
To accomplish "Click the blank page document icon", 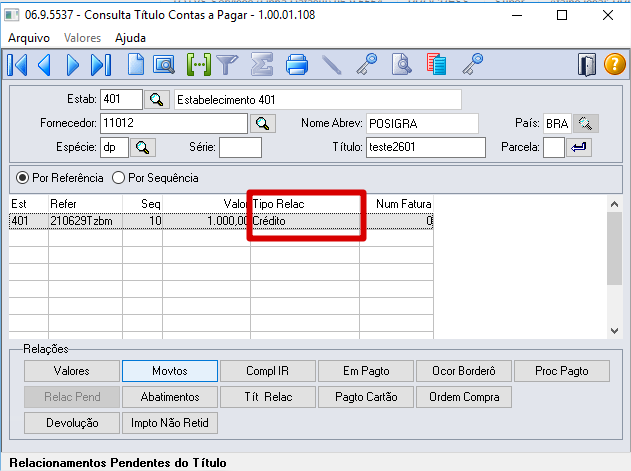I will 136,64.
